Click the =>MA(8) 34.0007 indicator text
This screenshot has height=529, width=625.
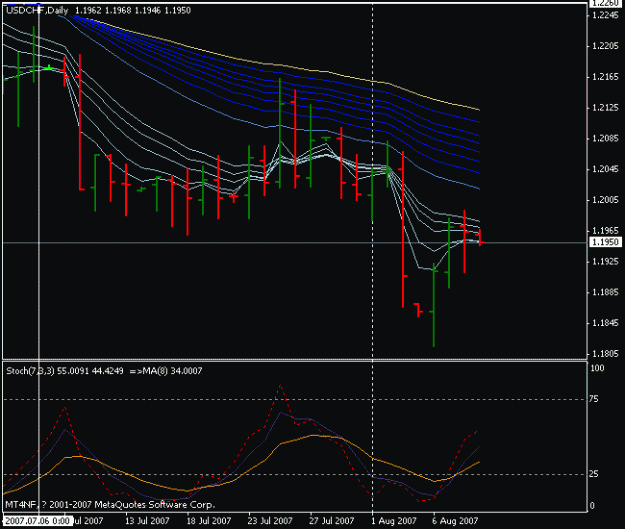[166, 371]
